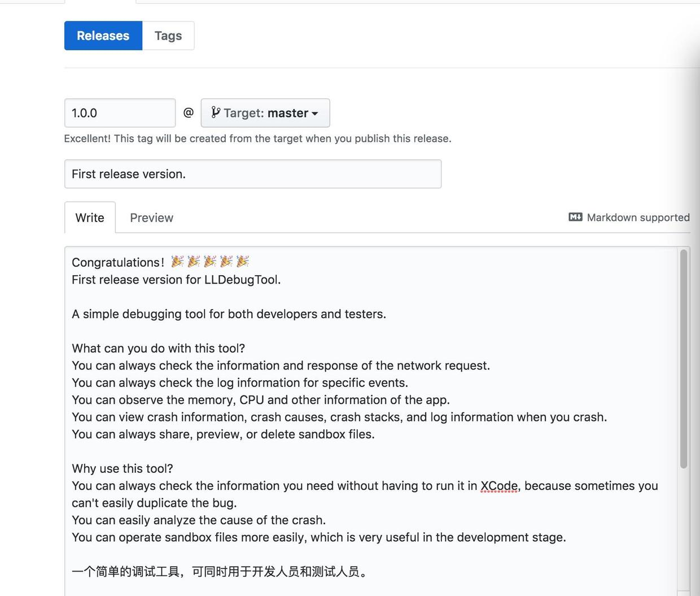Viewport: 700px width, 596px height.
Task: Switch to the Tags tab
Action: tap(168, 36)
